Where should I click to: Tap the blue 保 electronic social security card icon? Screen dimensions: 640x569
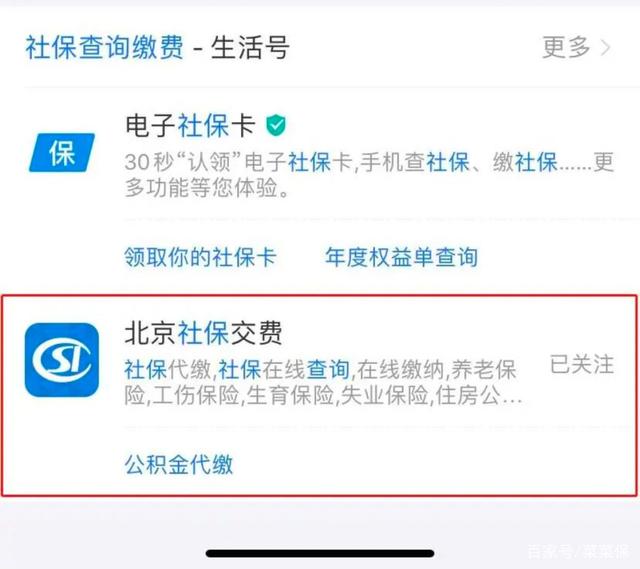point(62,153)
